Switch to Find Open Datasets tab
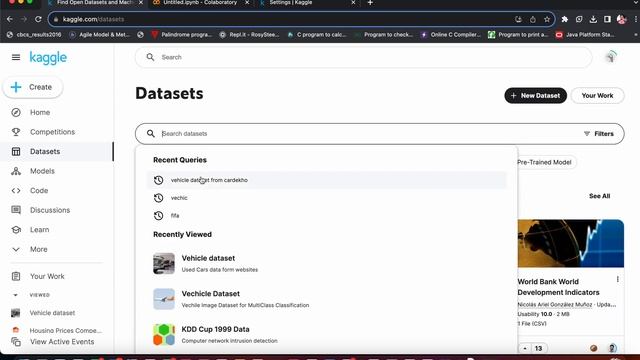640x360 pixels. pos(95,2)
